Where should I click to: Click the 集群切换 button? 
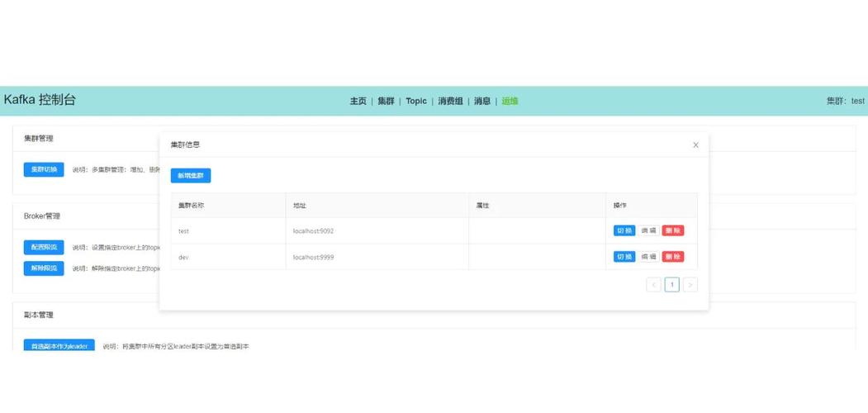pyautogui.click(x=44, y=170)
